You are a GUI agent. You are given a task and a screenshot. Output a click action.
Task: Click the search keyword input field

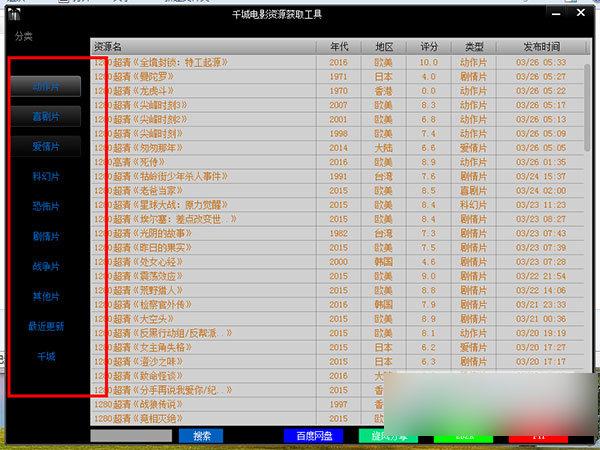(x=131, y=436)
